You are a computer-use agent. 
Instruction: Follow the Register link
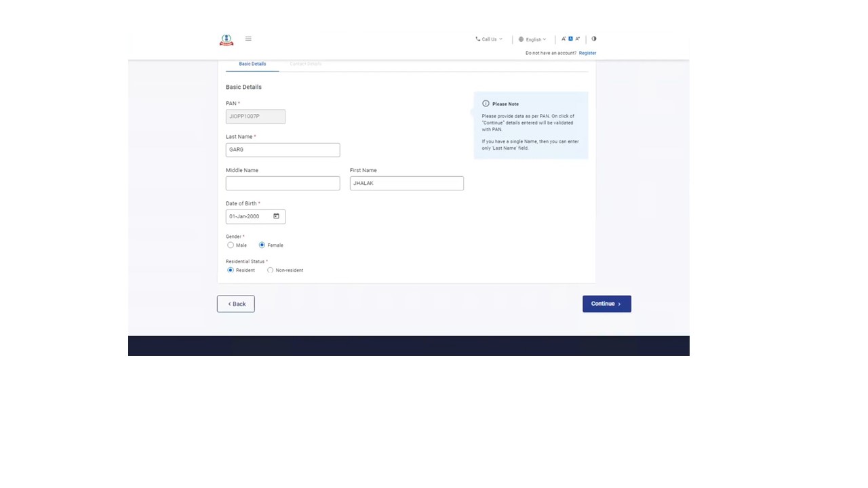pos(587,53)
